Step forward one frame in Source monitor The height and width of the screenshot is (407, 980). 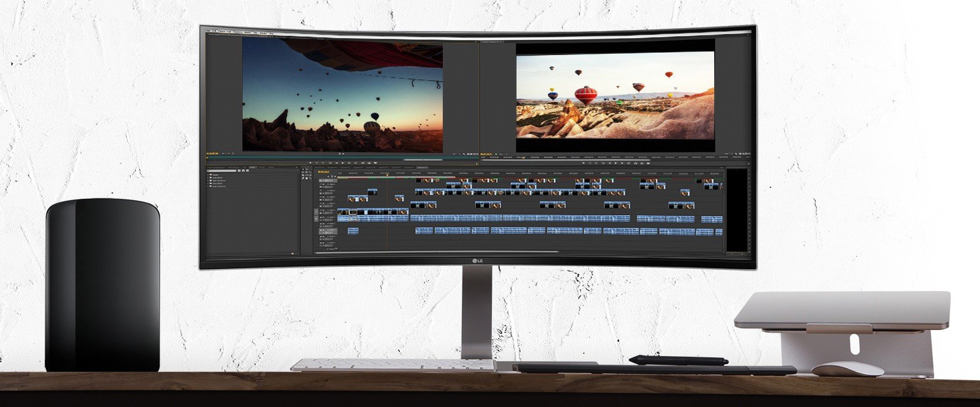(349, 163)
